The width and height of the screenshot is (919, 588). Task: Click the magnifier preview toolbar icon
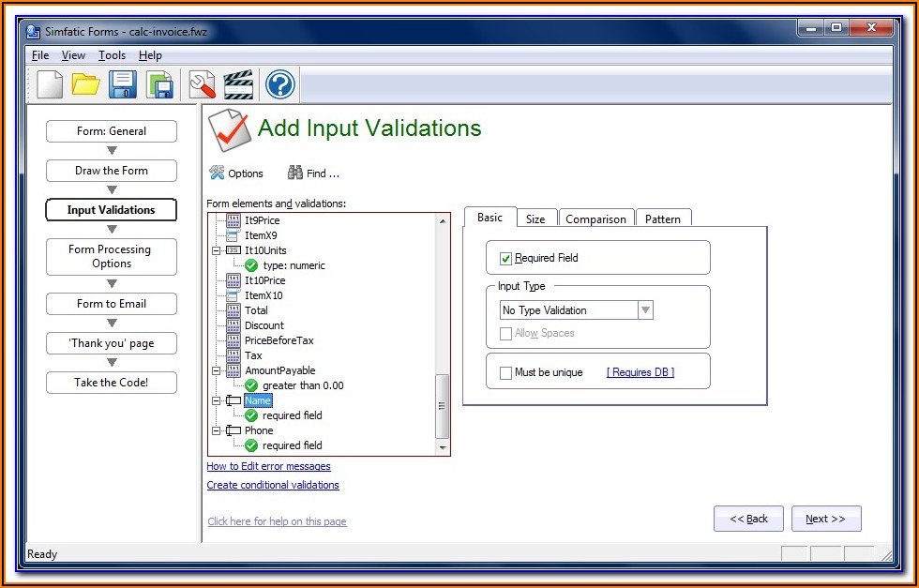click(203, 84)
